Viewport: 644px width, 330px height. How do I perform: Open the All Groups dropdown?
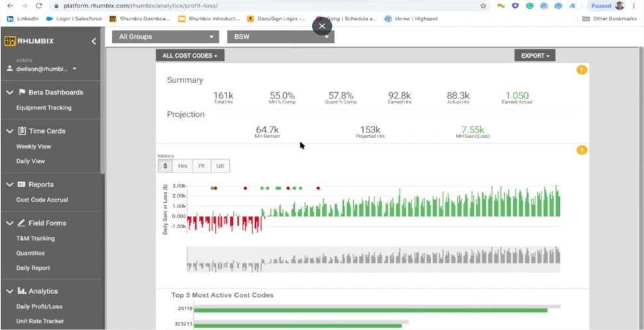166,36
